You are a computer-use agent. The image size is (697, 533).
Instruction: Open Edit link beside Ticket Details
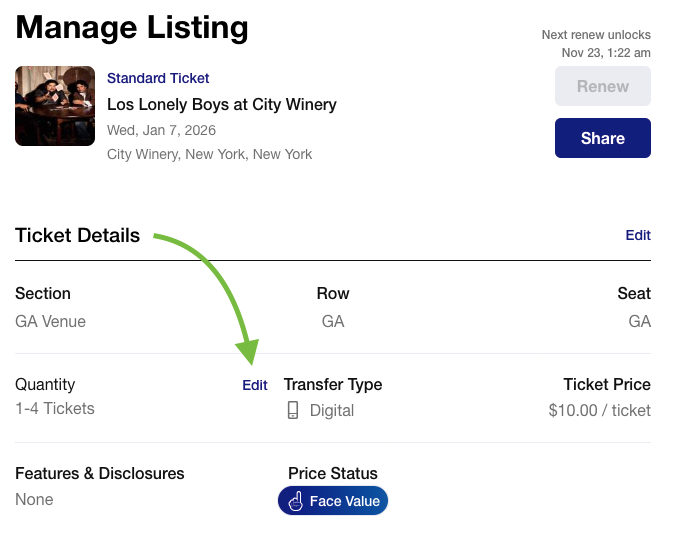[x=638, y=235]
